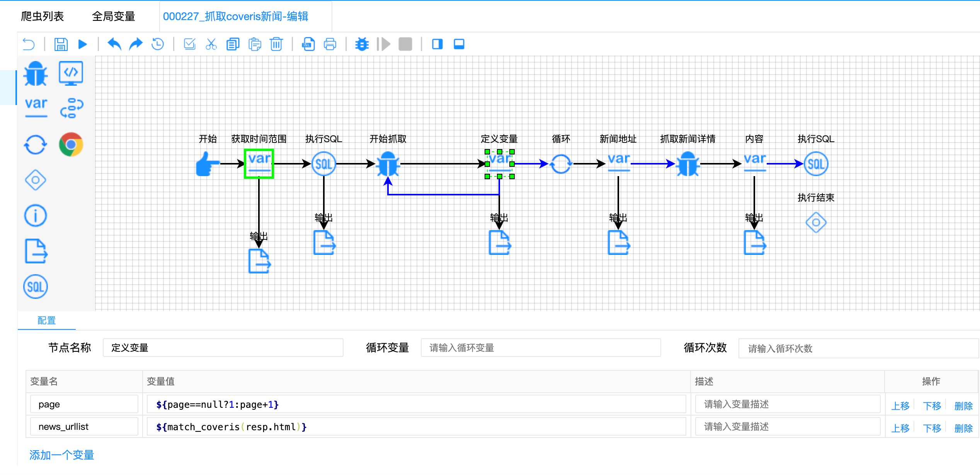Select Chrome browser node in palette
The image size is (980, 475).
[x=71, y=145]
